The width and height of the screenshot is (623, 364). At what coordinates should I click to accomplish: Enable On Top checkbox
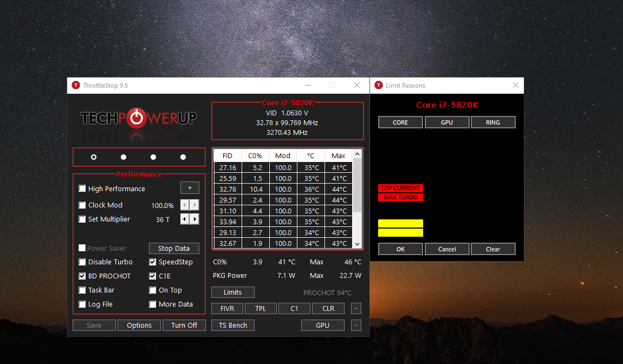(x=153, y=290)
